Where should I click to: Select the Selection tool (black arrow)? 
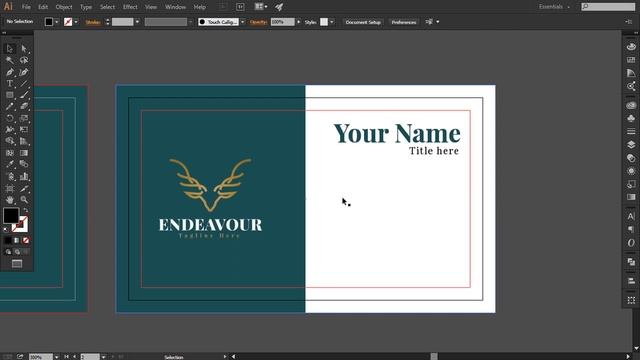(x=10, y=49)
